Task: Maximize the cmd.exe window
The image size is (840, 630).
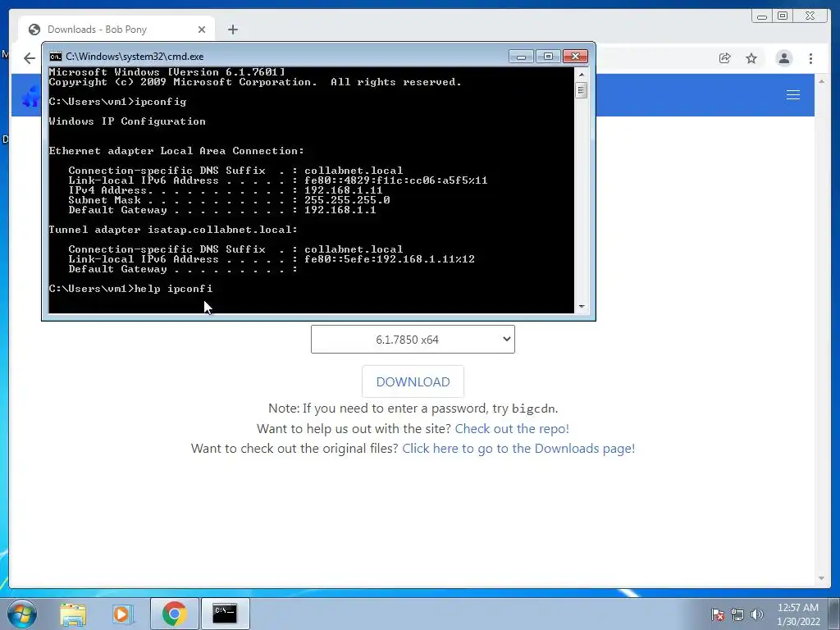Action: (547, 57)
